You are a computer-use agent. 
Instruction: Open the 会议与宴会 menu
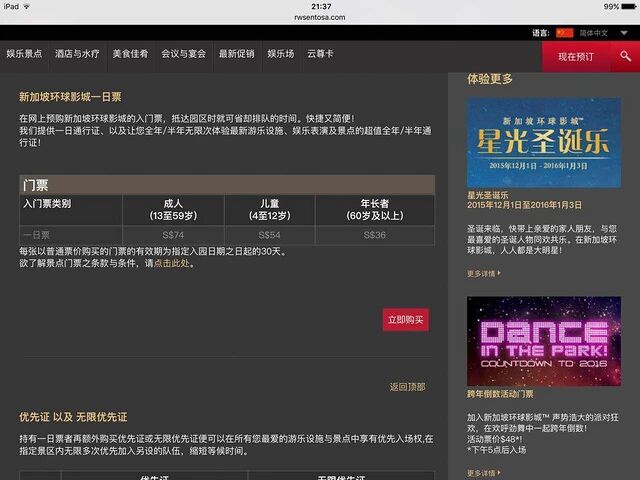[183, 53]
